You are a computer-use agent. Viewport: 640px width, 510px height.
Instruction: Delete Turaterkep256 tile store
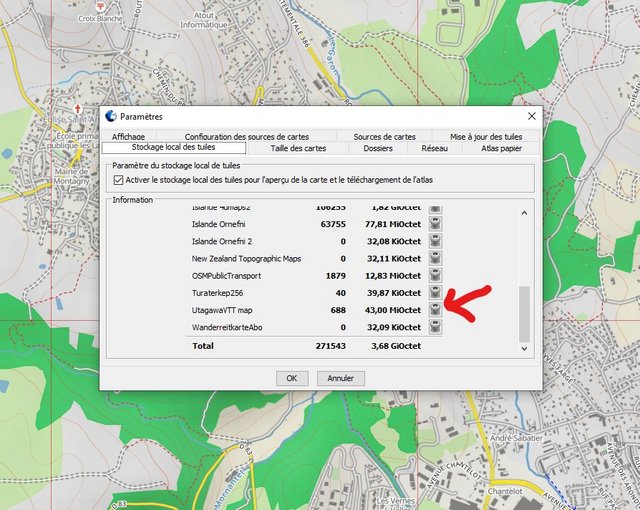pyautogui.click(x=436, y=293)
